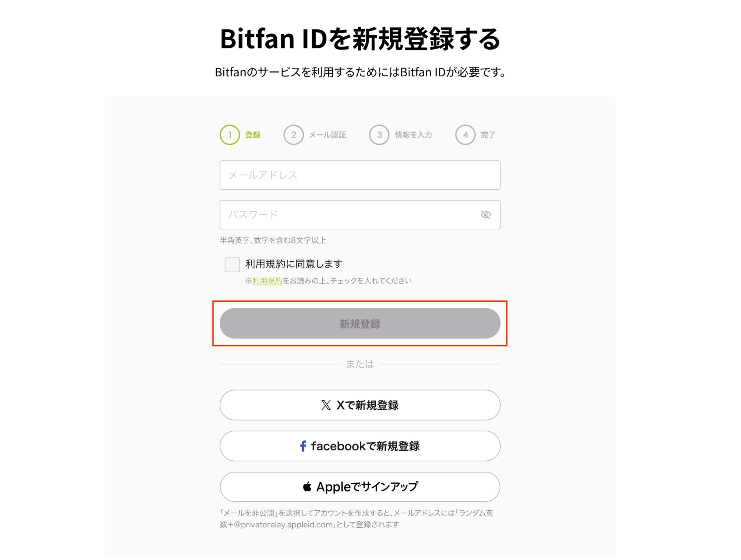Viewport: 741px width, 560px height.
Task: Open the 利用規約 terms link
Action: (x=267, y=281)
